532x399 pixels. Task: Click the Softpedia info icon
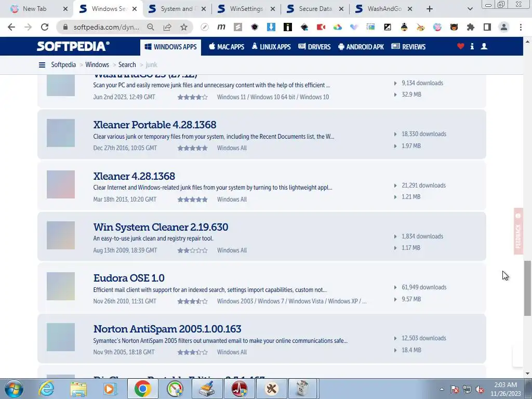[x=472, y=46]
